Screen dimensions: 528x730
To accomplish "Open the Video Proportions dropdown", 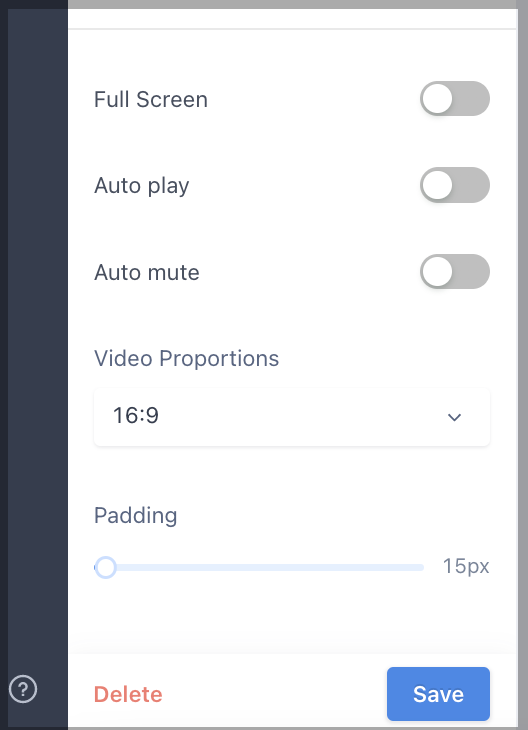I will 292,417.
